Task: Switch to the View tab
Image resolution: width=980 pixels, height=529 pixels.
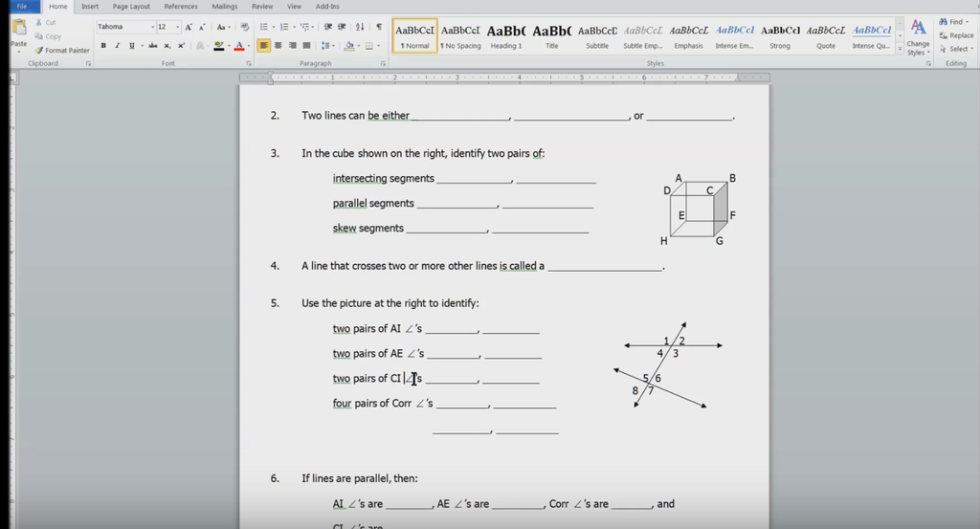Action: point(294,7)
